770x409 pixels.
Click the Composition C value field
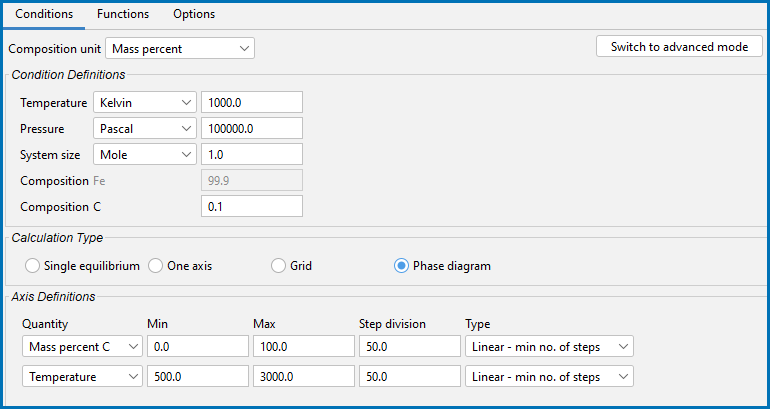point(252,207)
